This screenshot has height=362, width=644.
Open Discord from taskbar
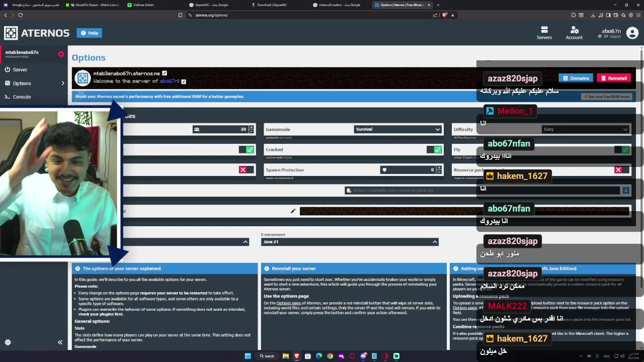pos(363,356)
